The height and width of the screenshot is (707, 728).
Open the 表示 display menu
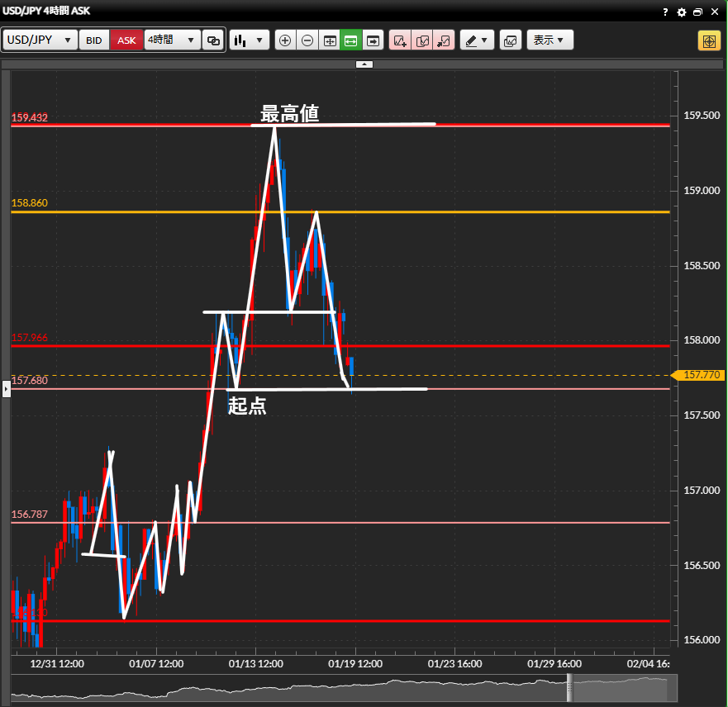click(550, 40)
